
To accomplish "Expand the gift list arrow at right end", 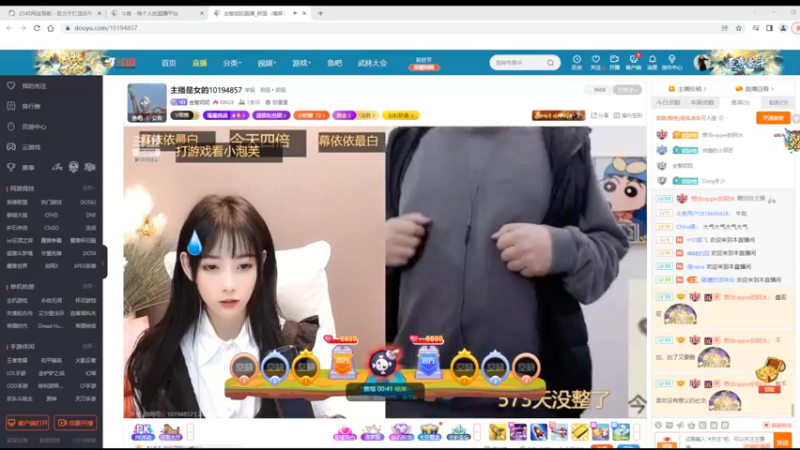I will 637,433.
